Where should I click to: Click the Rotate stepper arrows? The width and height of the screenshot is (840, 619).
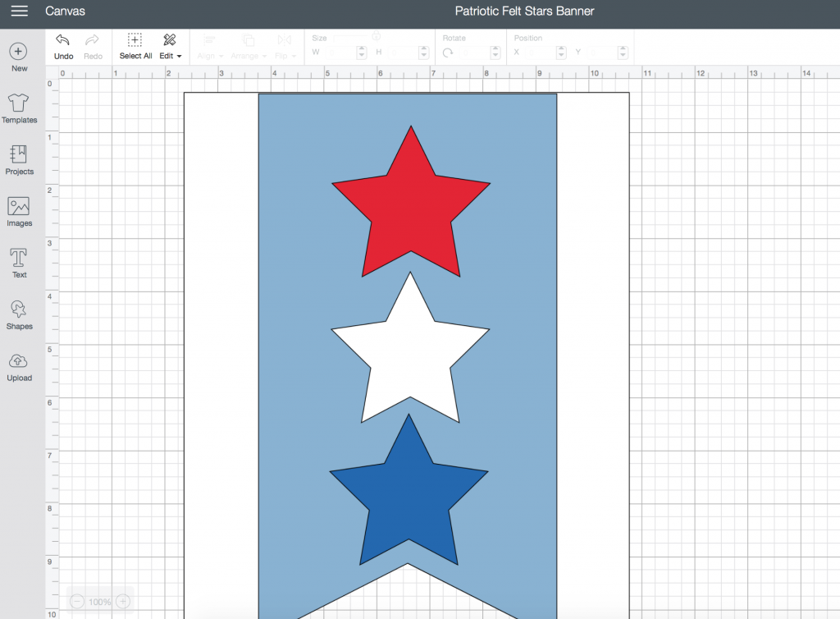pyautogui.click(x=495, y=53)
